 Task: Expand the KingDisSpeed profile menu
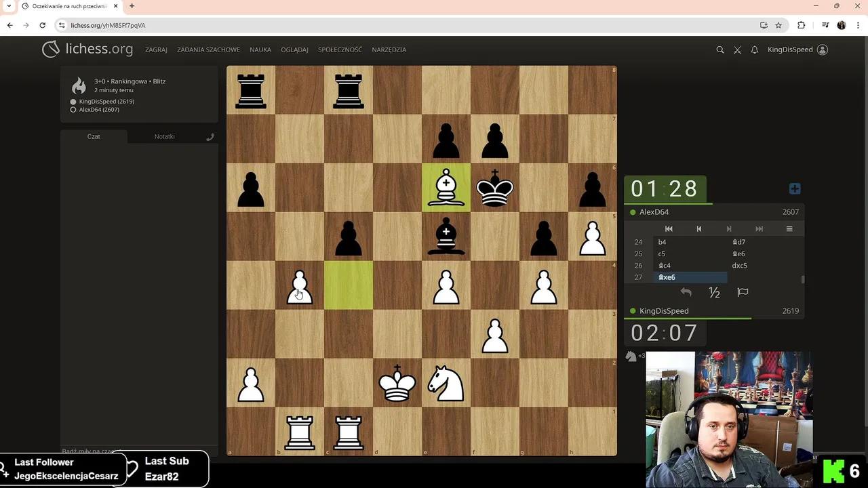click(x=797, y=49)
